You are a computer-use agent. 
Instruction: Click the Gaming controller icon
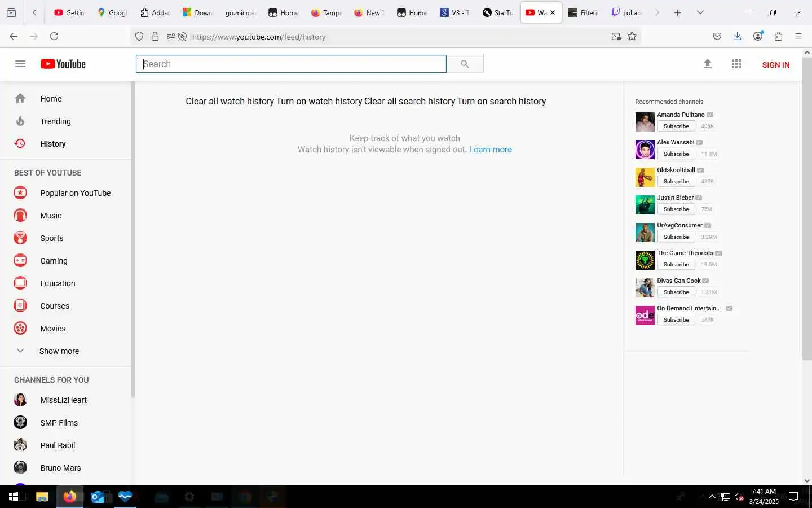tap(20, 261)
